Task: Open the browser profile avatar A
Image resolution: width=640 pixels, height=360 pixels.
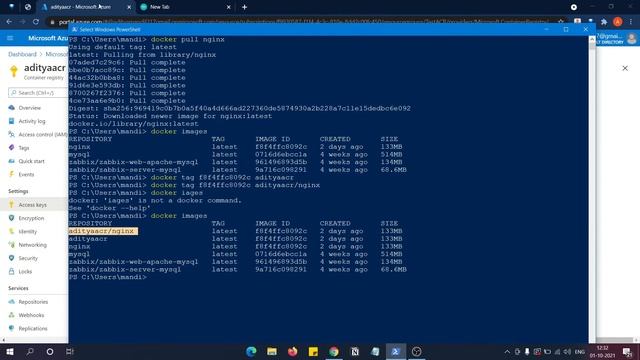Action: click(x=618, y=22)
